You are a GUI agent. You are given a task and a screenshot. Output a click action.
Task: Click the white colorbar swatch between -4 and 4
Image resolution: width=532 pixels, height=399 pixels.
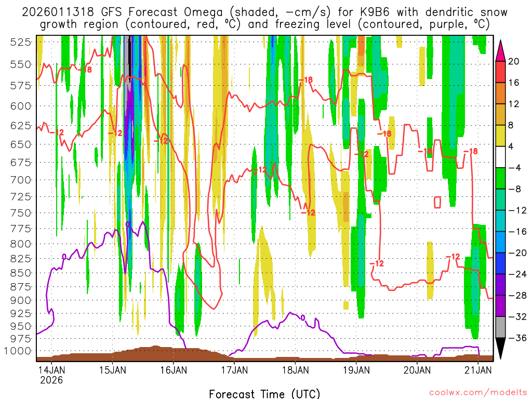tap(500, 157)
